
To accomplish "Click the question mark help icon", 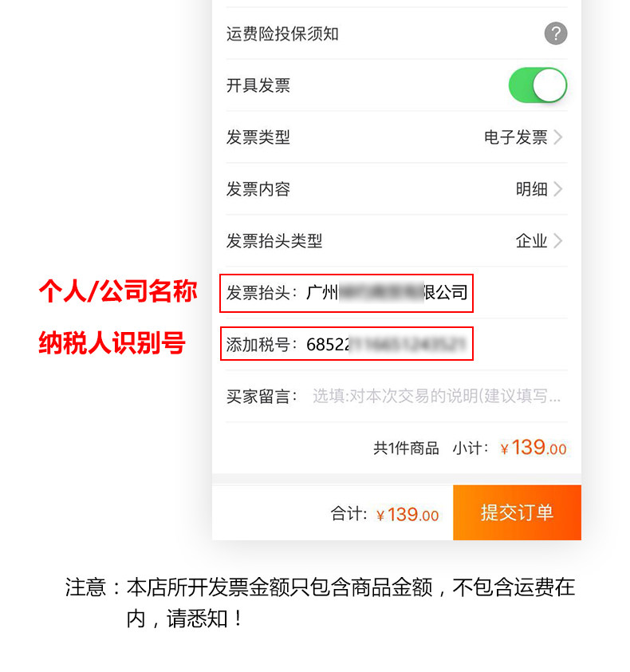I will (x=556, y=34).
